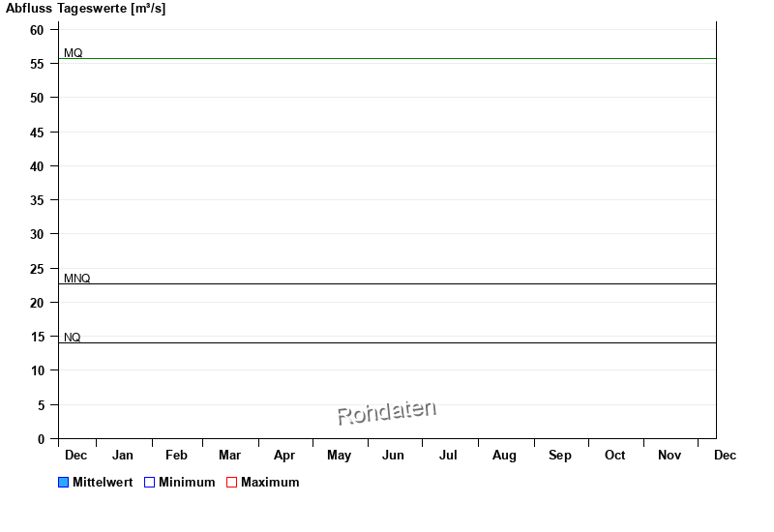The image size is (774, 532).
Task: Select the Sep month label
Action: [560, 456]
